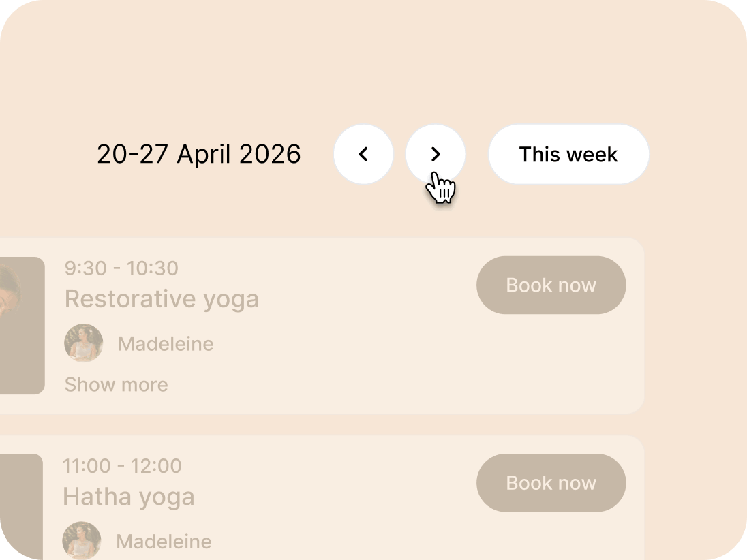The width and height of the screenshot is (747, 560).
Task: Book the Hatha yoga class
Action: [x=551, y=483]
